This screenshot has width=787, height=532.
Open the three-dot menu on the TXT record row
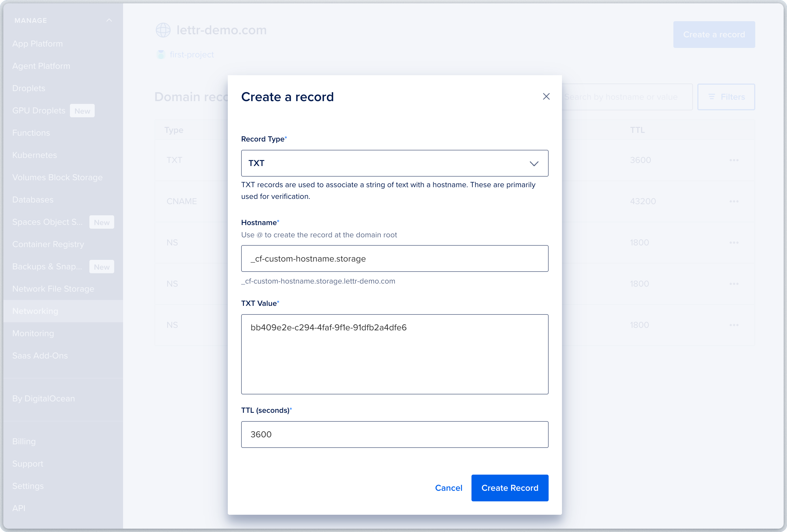tap(734, 160)
